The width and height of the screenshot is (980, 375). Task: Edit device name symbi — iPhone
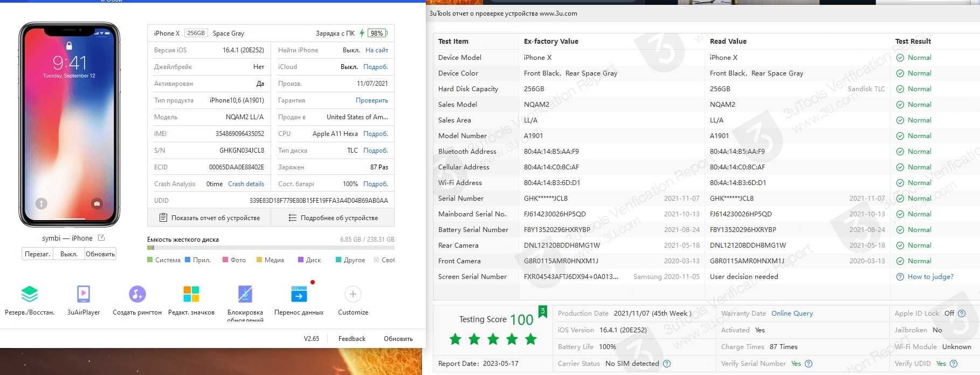101,238
